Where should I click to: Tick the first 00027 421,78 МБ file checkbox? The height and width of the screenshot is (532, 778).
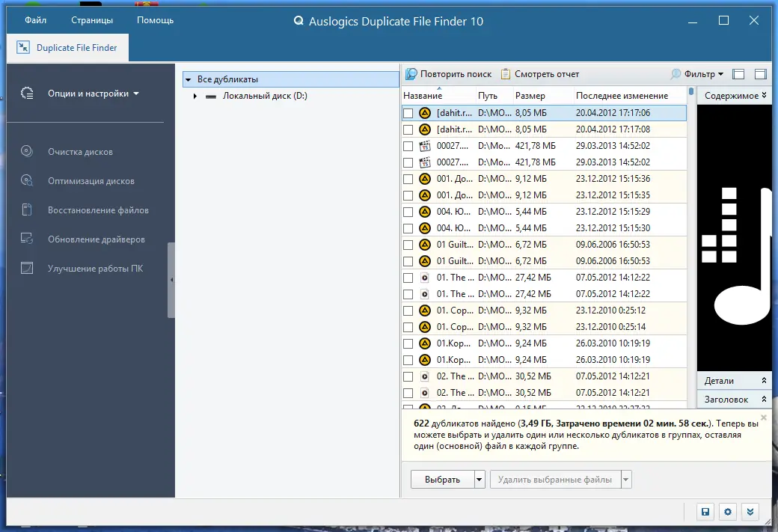click(408, 146)
